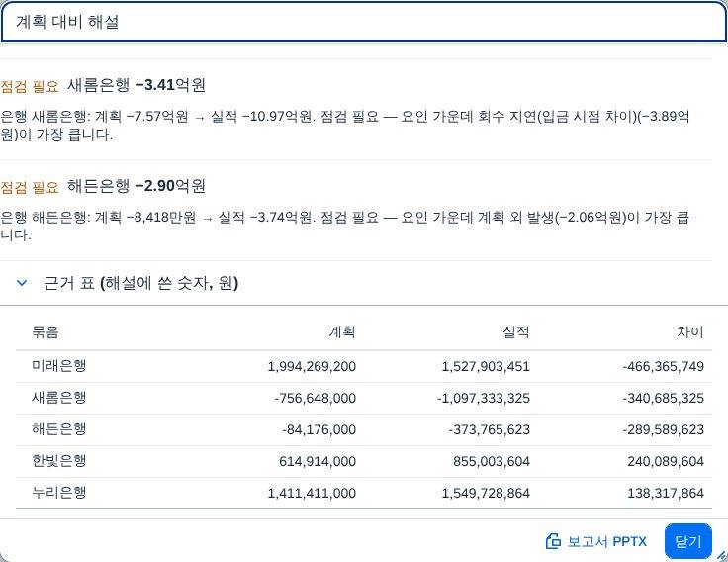Image resolution: width=728 pixels, height=562 pixels.
Task: Click actual value -373,765,623
Action: (x=490, y=429)
